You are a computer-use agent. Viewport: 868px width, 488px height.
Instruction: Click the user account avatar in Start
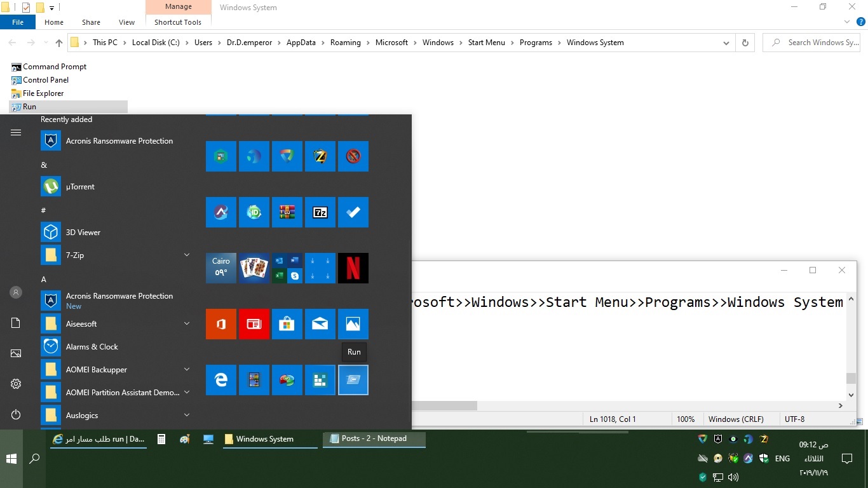(16, 292)
